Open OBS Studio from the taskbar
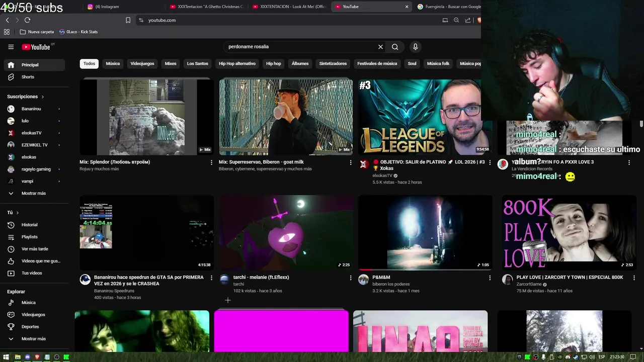The image size is (644, 362). 56,357
